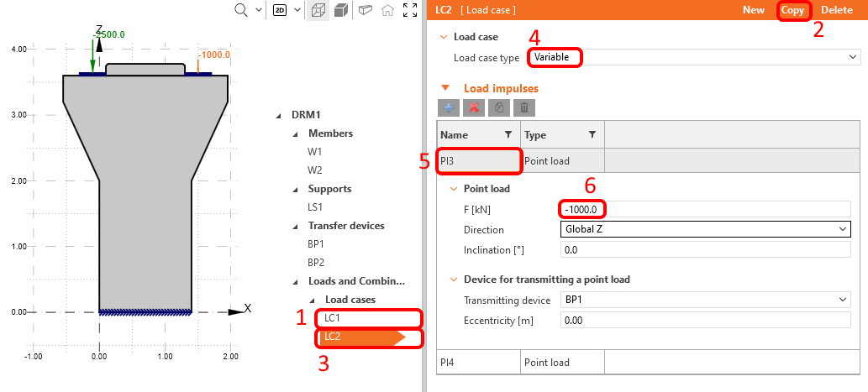Toggle the 2D view button
868x392 pixels.
pyautogui.click(x=282, y=10)
